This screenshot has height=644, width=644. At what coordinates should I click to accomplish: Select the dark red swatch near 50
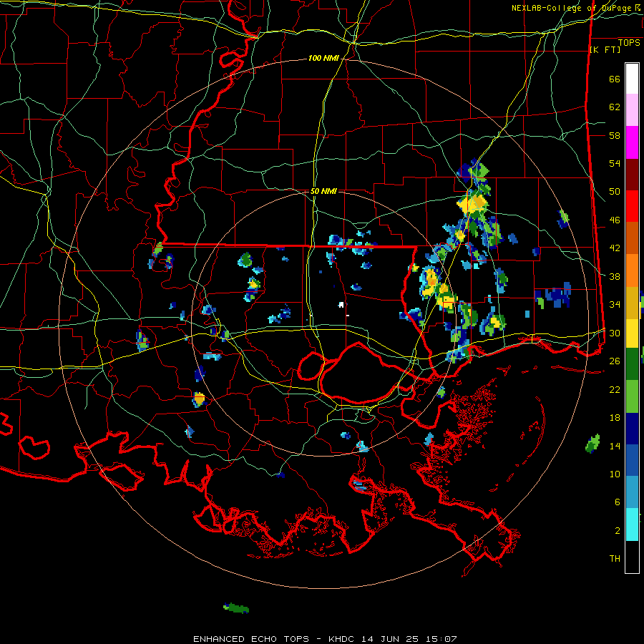632,175
